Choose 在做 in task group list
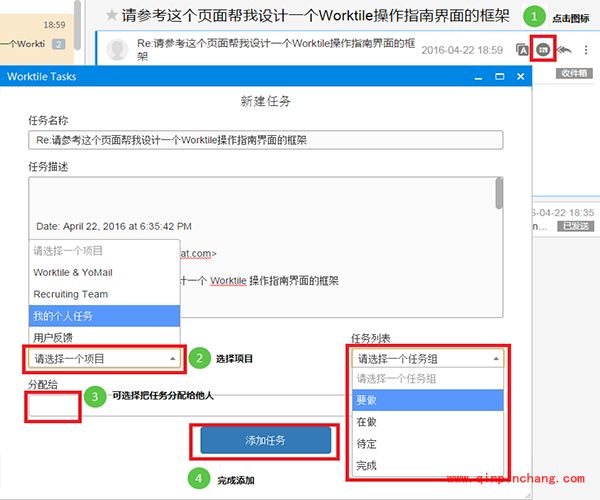This screenshot has width=600, height=500. pos(428,422)
